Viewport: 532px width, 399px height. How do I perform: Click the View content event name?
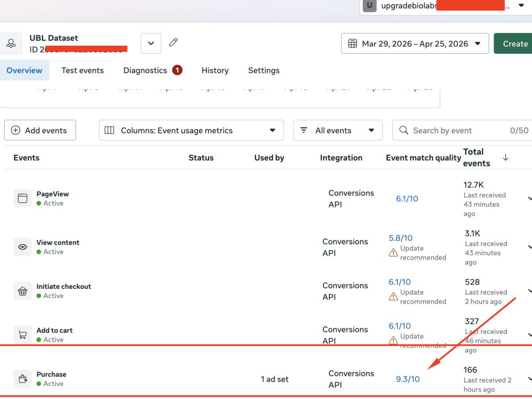[57, 242]
